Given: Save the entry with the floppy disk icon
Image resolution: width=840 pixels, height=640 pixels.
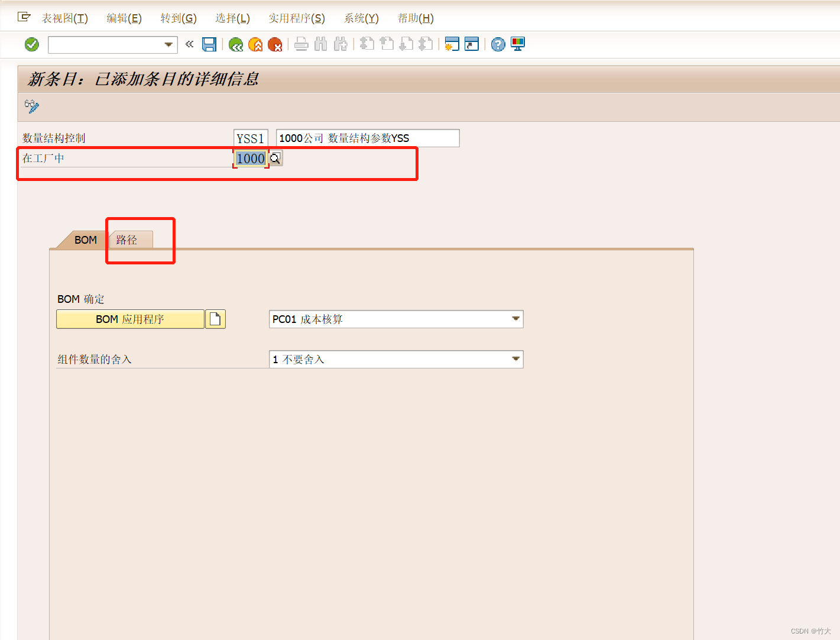Looking at the screenshot, I should click(209, 44).
